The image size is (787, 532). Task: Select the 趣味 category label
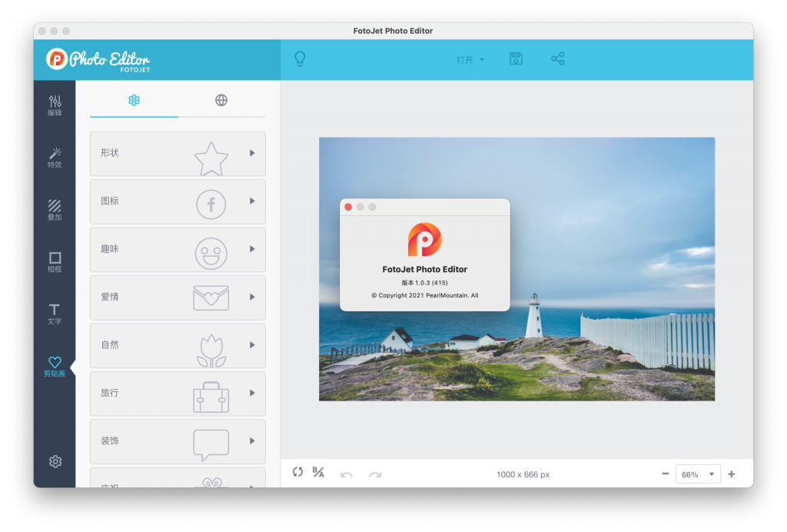point(109,249)
